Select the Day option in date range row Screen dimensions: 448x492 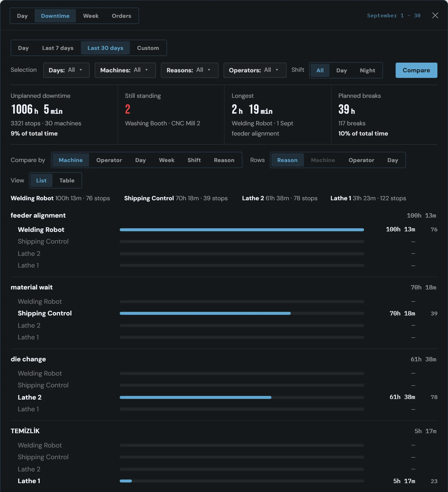[23, 48]
